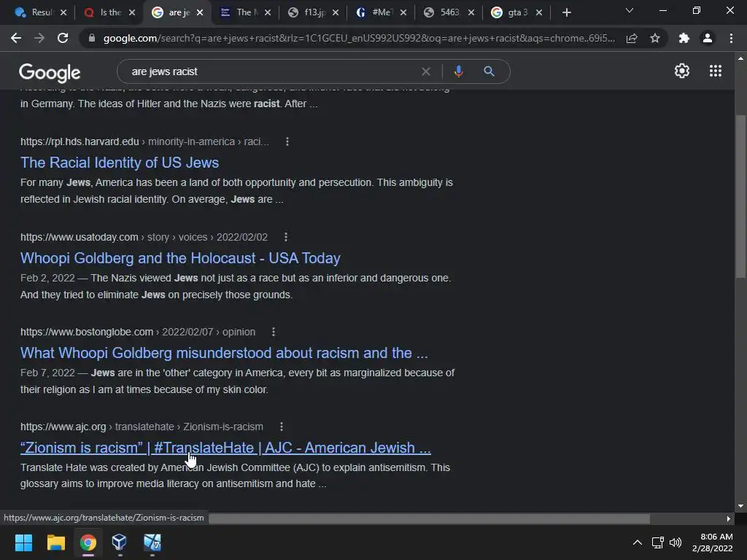
Task: Click the address bar URL
Action: 358,38
